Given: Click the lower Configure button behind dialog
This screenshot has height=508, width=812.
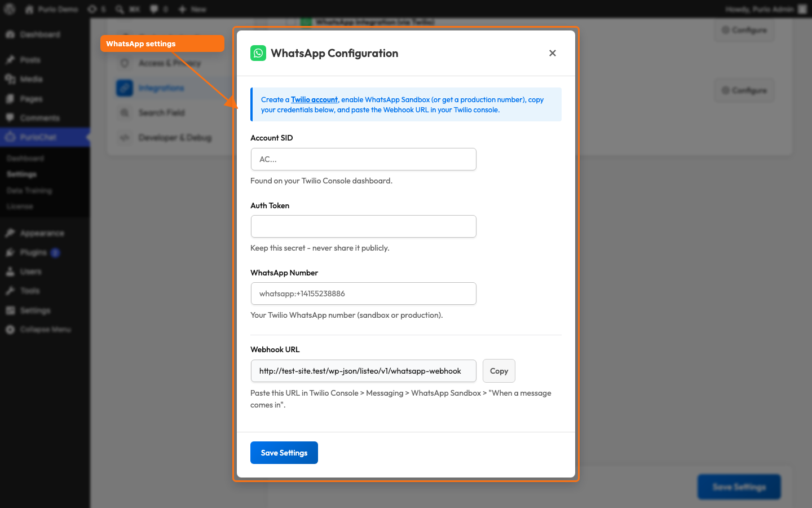Looking at the screenshot, I should [x=744, y=90].
